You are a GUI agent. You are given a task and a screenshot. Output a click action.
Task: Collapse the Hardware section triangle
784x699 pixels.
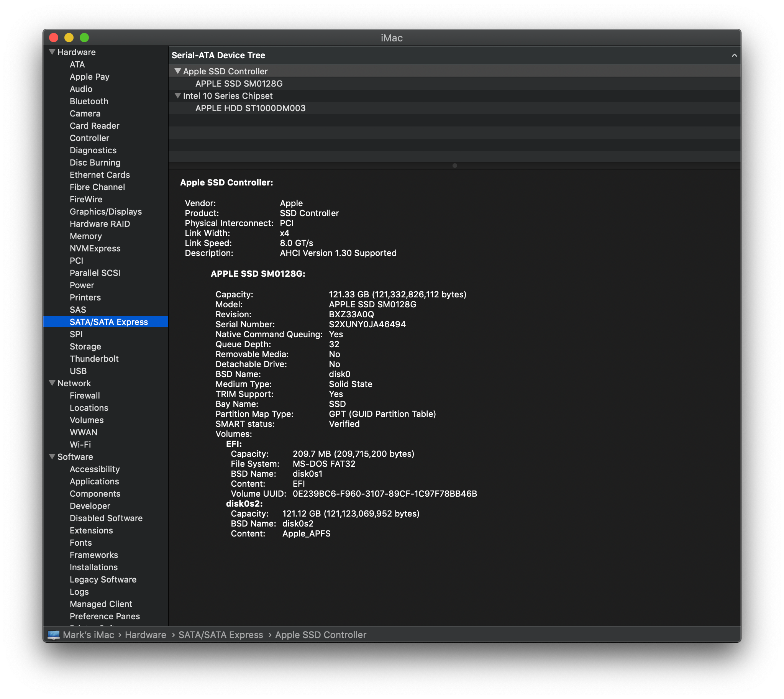point(52,52)
